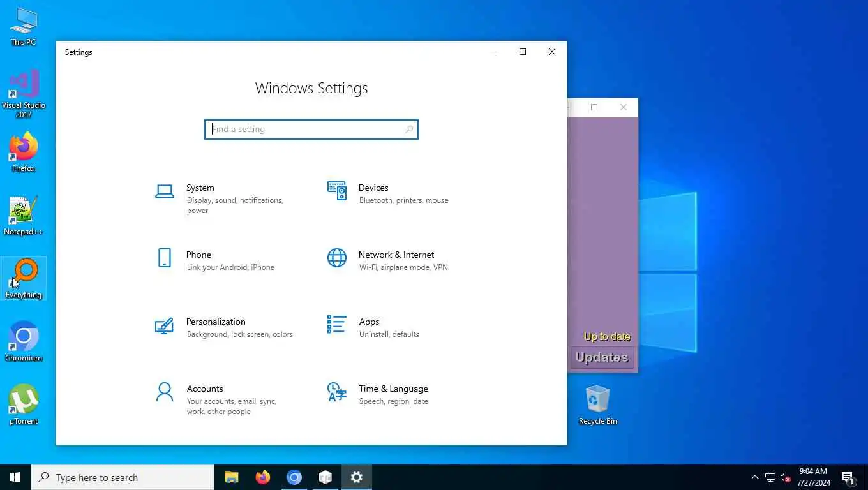This screenshot has height=490, width=868.
Task: Select the Recycle Bin desktop icon
Action: (598, 405)
